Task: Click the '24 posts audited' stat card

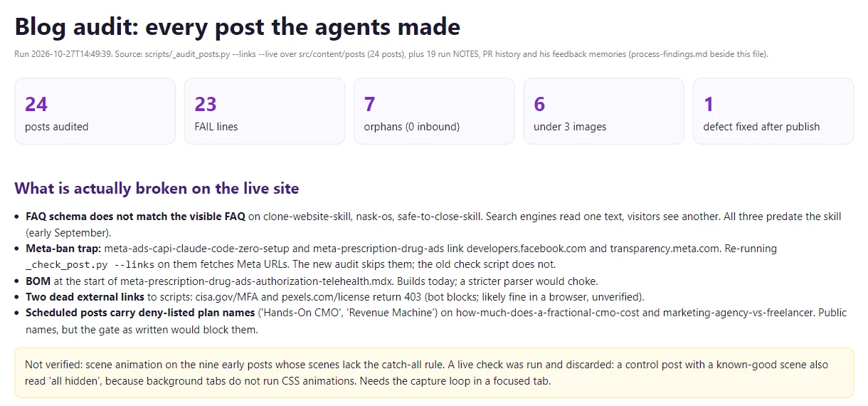Action: 95,111
